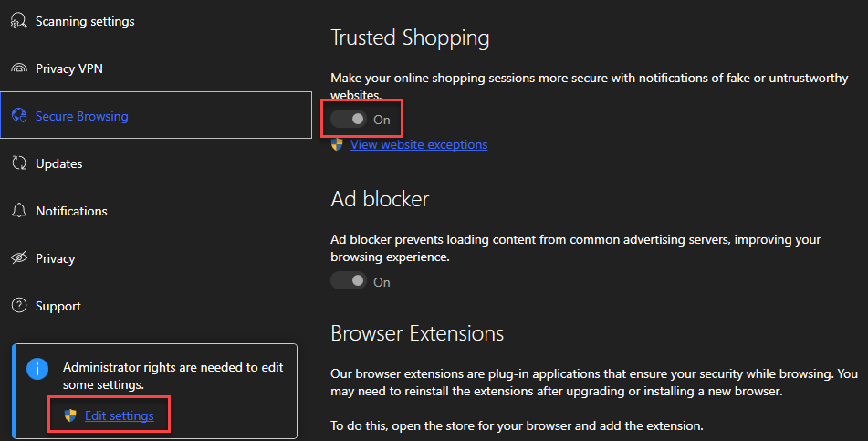
Task: Open the Scanning settings section
Action: click(x=85, y=21)
